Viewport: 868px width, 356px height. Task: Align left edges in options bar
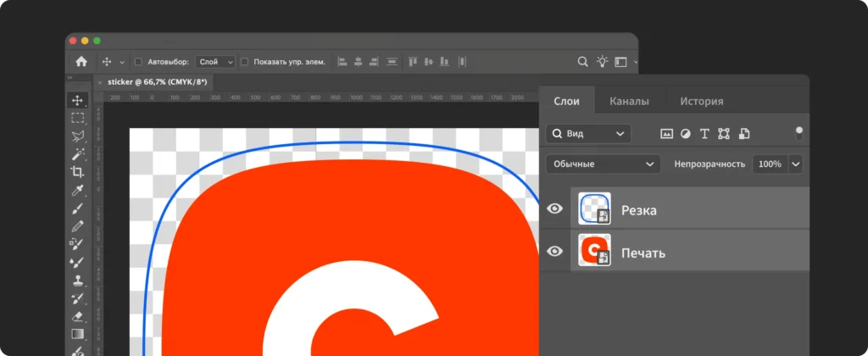pos(342,62)
